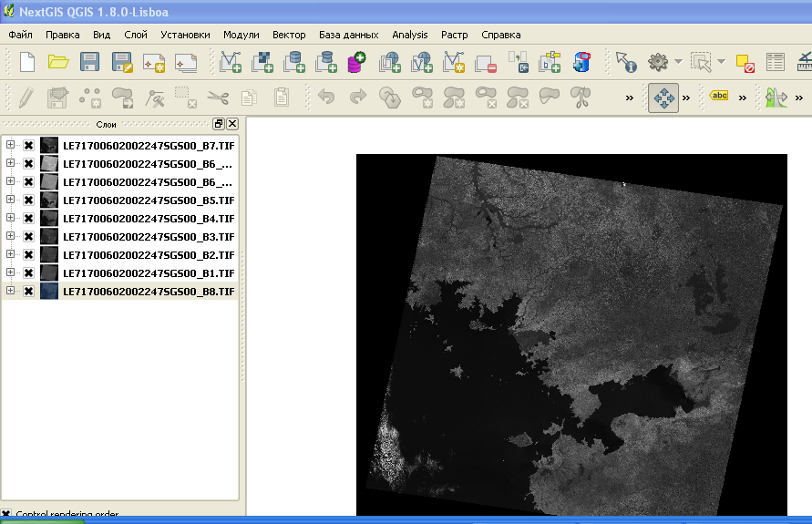This screenshot has height=524, width=812.
Task: Click the Add Vector Layer icon
Action: coord(231,62)
